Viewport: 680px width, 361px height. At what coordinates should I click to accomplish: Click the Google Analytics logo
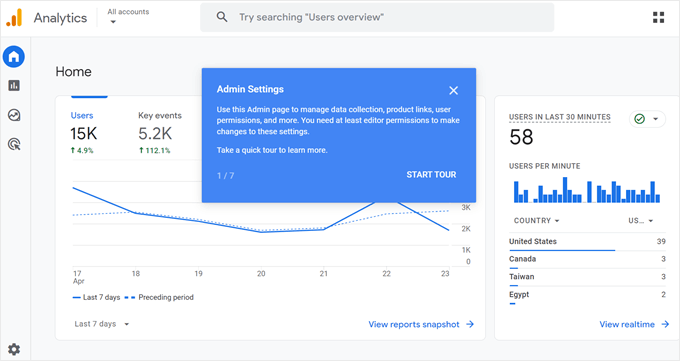(x=14, y=18)
